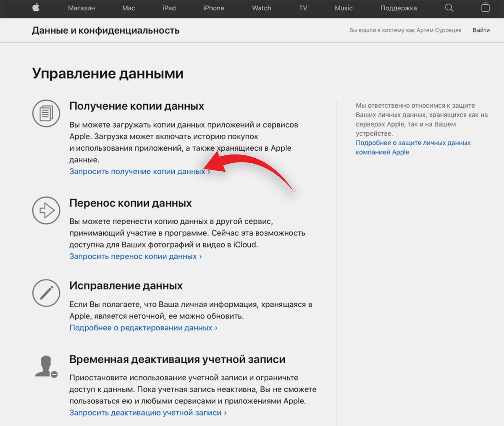
Task: Click Данные и конфиденциальность page title
Action: [106, 31]
